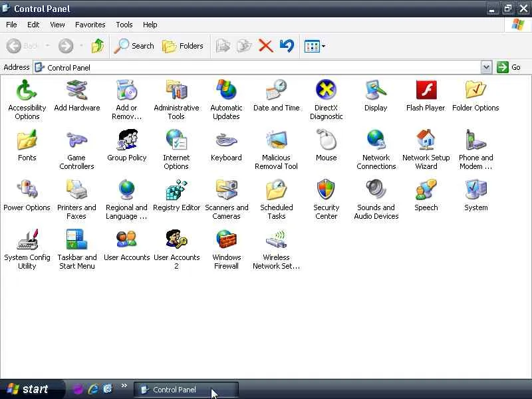Image resolution: width=532 pixels, height=399 pixels.
Task: Launch Internet Explorer from quick launch
Action: point(93,389)
